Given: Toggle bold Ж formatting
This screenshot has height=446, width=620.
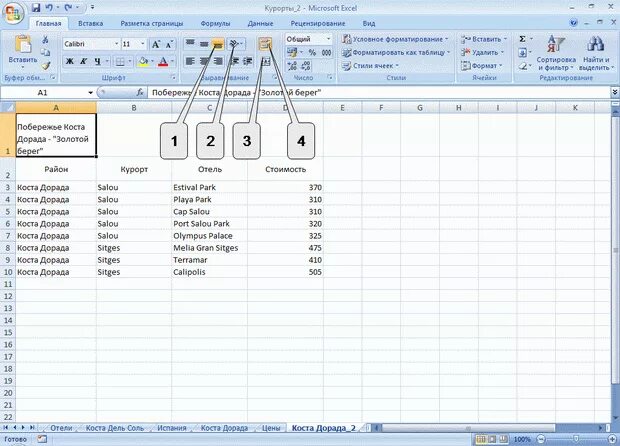Looking at the screenshot, I should 70,61.
